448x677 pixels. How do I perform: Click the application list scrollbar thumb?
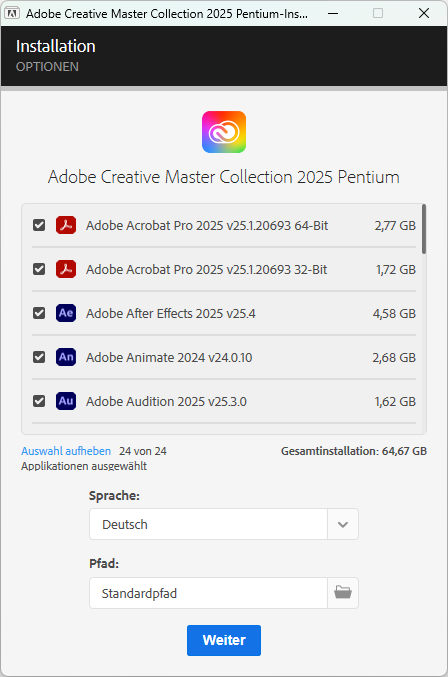click(x=424, y=229)
